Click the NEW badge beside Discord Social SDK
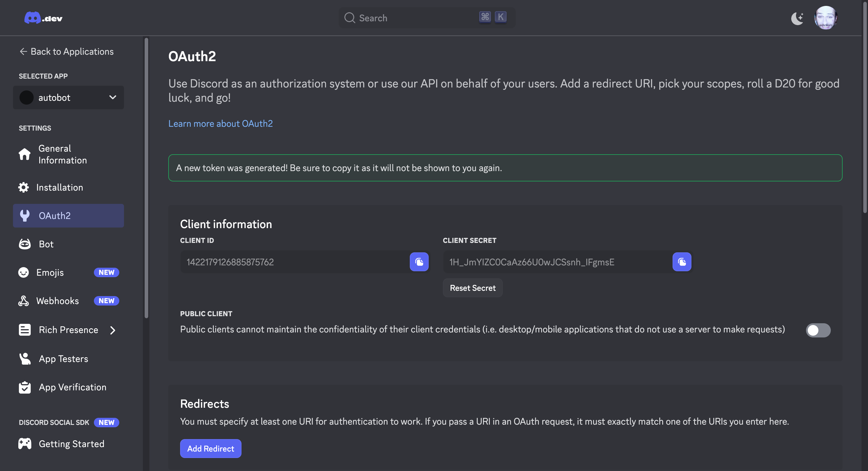This screenshot has width=868, height=471. (x=106, y=422)
